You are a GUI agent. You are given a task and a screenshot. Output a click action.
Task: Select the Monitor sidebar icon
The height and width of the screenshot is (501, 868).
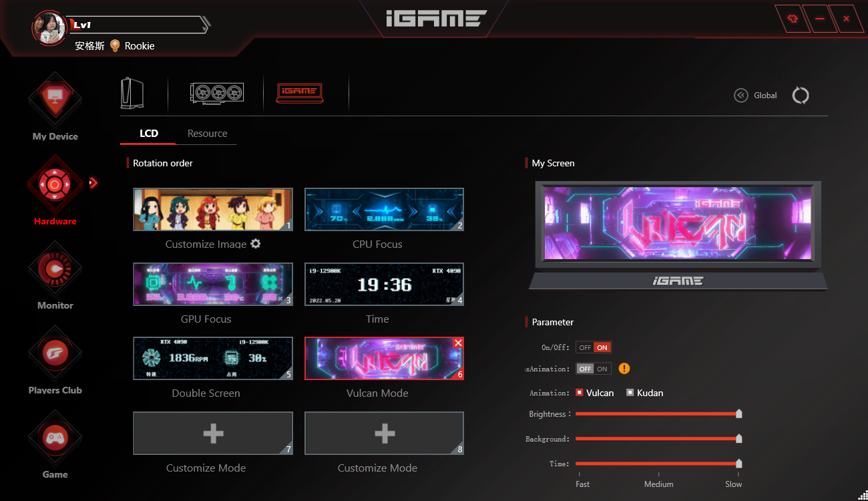click(x=55, y=269)
